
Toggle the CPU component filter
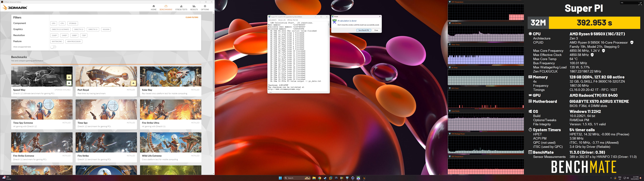point(62,23)
